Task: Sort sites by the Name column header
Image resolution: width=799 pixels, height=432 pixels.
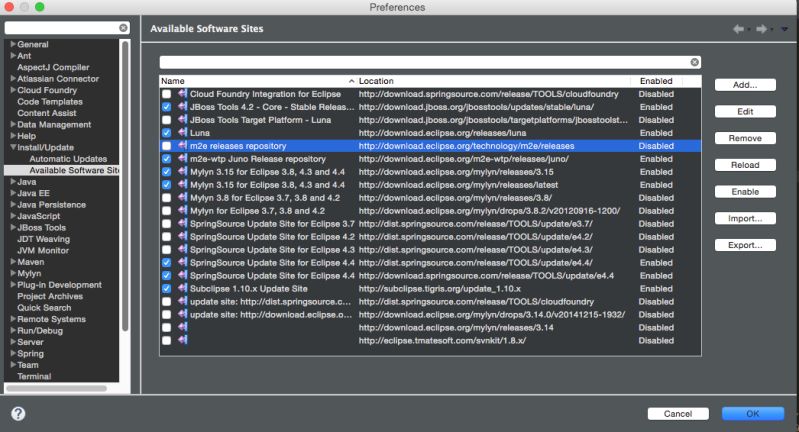Action: pyautogui.click(x=258, y=81)
